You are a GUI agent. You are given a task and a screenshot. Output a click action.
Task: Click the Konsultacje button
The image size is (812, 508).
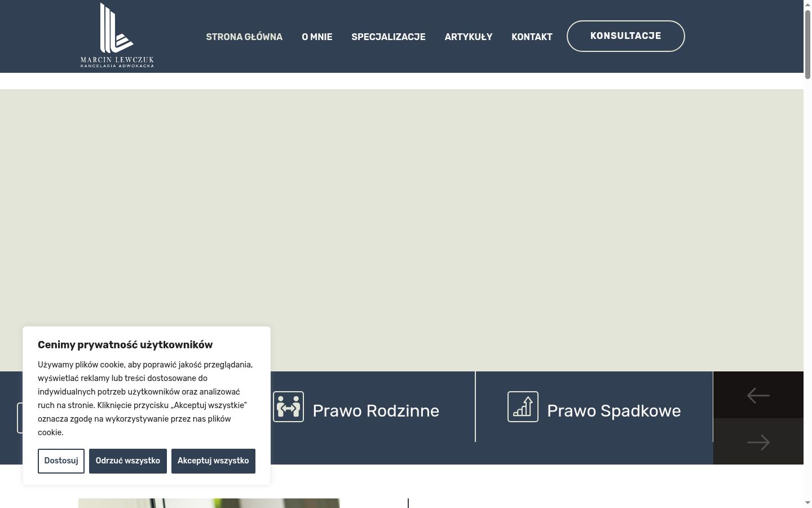(626, 36)
